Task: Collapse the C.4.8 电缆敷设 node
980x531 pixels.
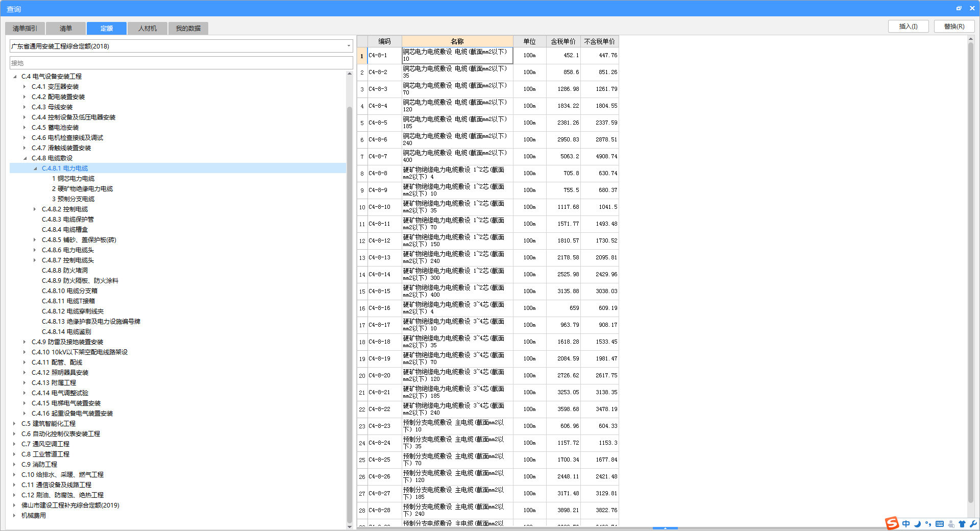Action: 24,158
